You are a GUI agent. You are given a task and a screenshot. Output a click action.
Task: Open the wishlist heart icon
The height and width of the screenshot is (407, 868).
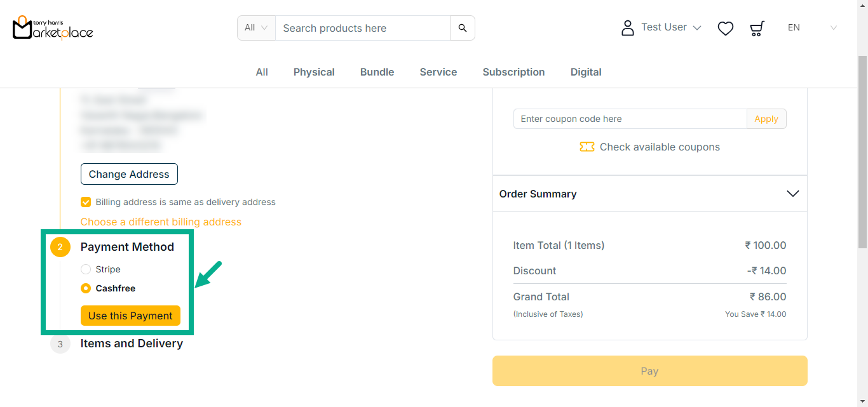click(x=725, y=28)
